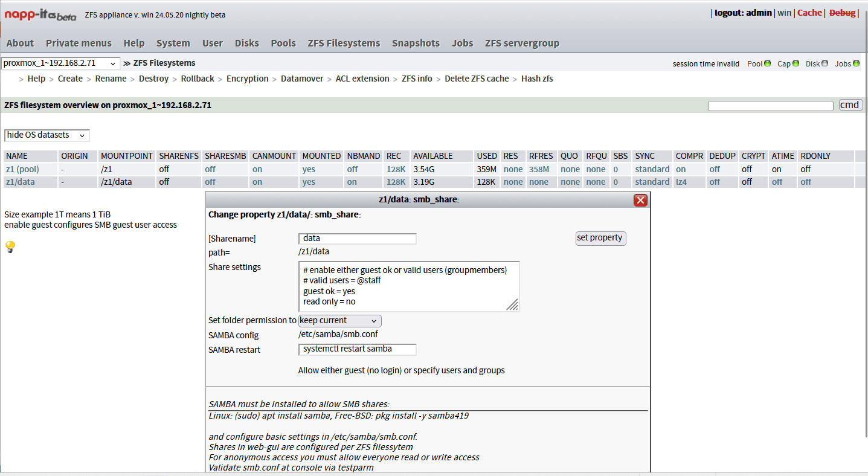The image size is (868, 476).
Task: Click the COMPR lz4 value for z1/data
Action: click(681, 182)
